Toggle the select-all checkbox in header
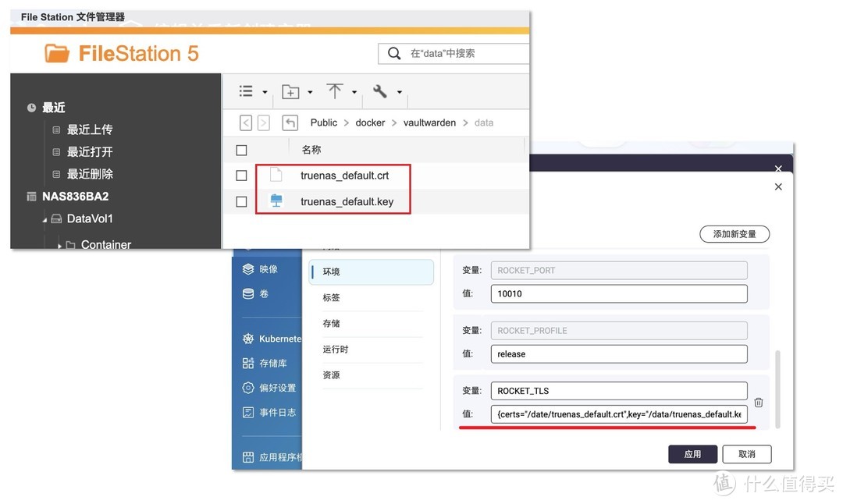The height and width of the screenshot is (504, 843). (x=241, y=151)
